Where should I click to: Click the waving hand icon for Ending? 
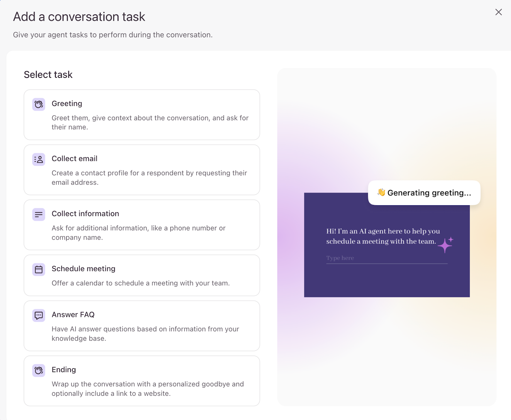coord(39,371)
